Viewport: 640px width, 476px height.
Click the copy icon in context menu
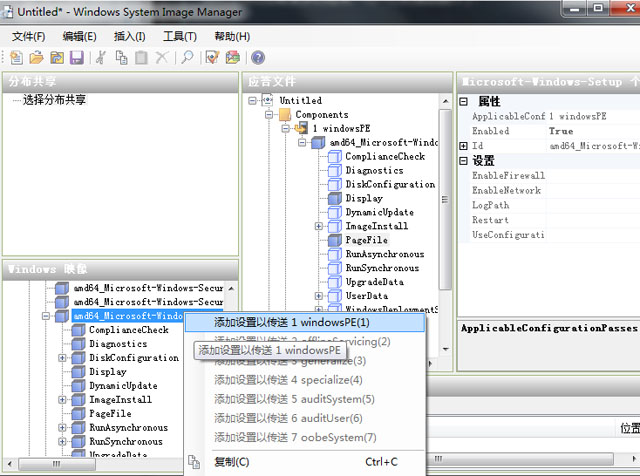click(194, 462)
